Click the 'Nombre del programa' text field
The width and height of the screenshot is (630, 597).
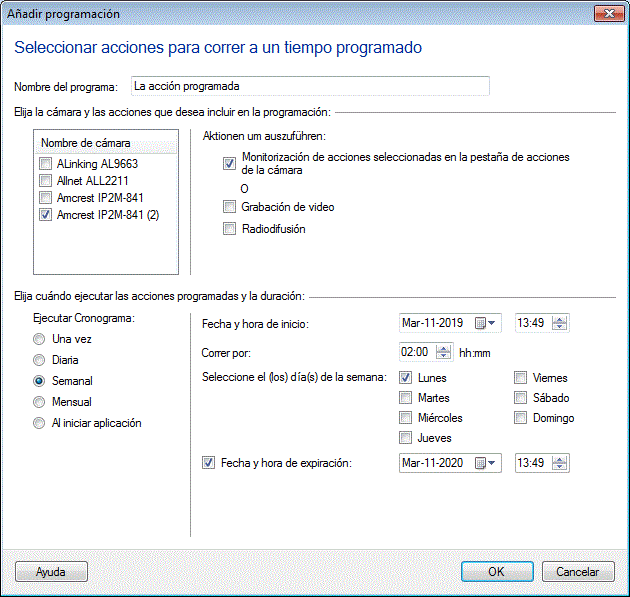point(310,86)
